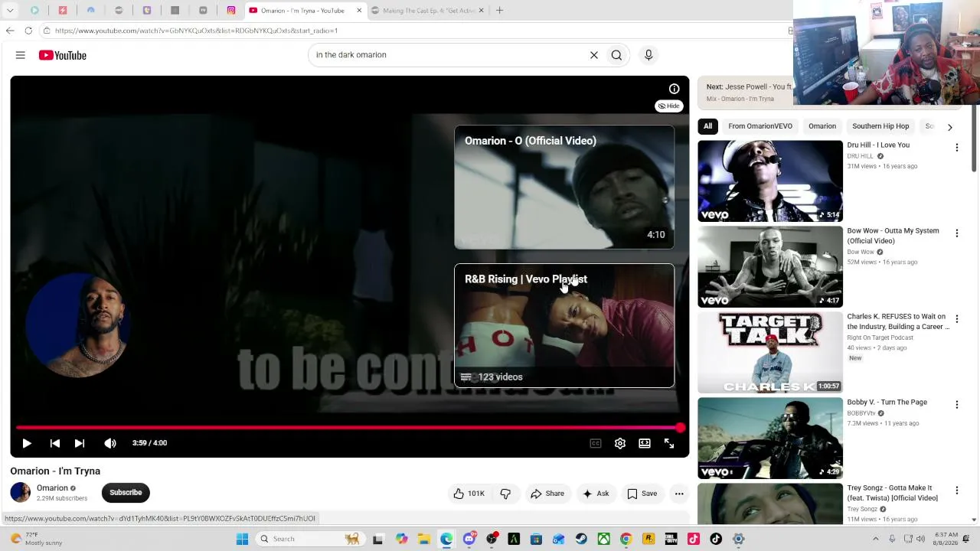Open the Dru Hill - I Love You thumbnail
The height and width of the screenshot is (551, 980).
(x=770, y=181)
